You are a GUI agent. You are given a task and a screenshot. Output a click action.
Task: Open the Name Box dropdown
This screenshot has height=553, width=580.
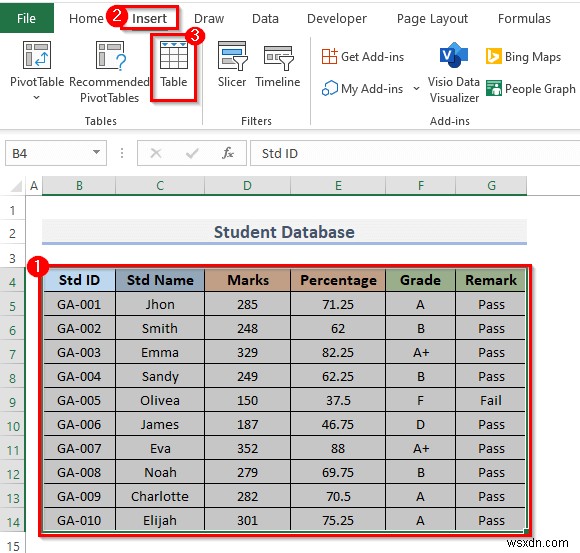(96, 152)
